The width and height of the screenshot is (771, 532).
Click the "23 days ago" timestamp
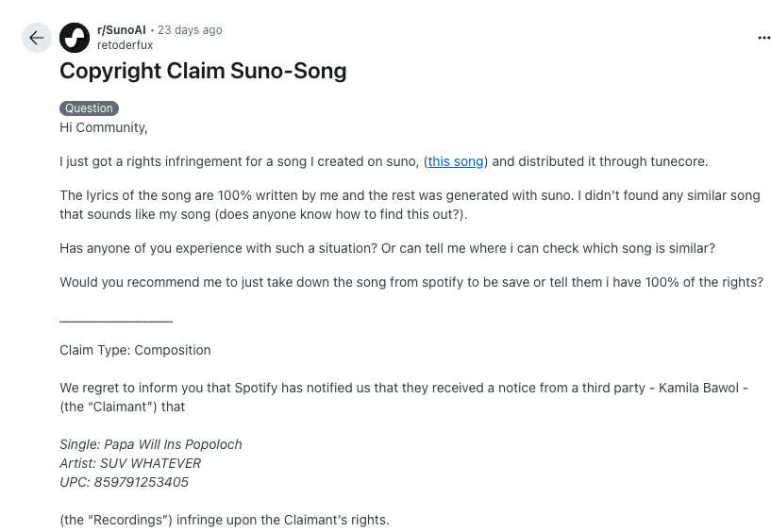tap(190, 30)
